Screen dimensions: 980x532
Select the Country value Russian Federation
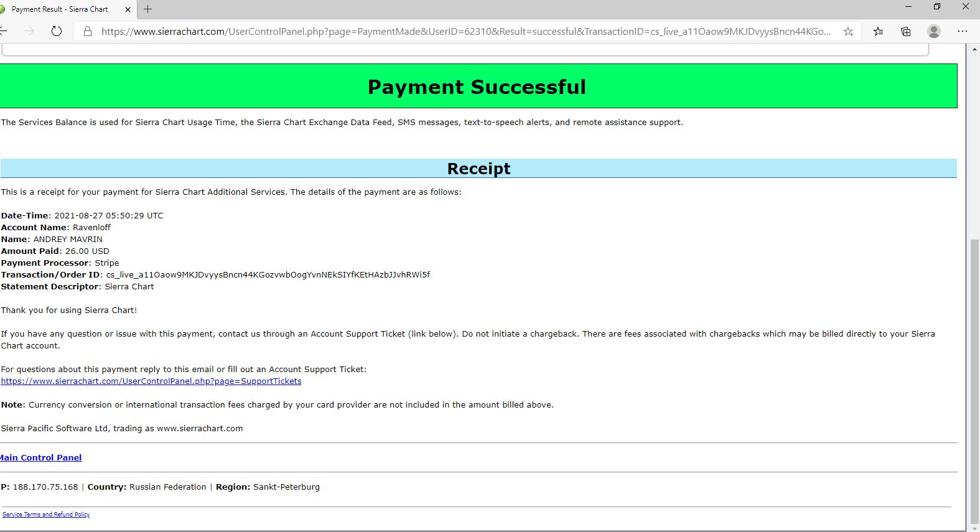point(168,487)
